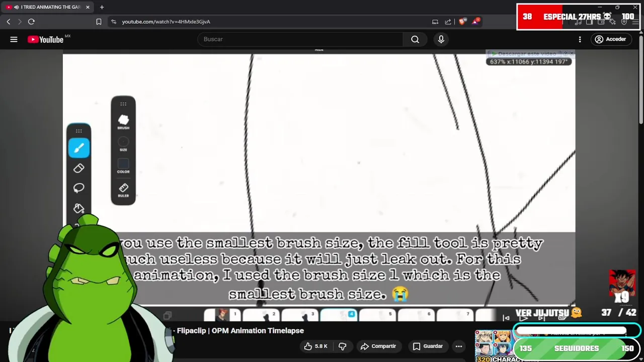
Task: Select frame 3 in the timeline
Action: tap(299, 315)
